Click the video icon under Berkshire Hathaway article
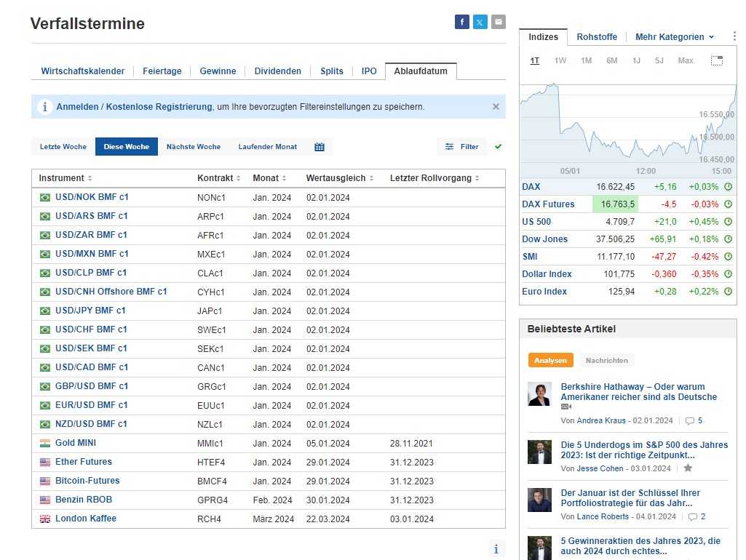Screen dimensions: 746x560 click(566, 407)
